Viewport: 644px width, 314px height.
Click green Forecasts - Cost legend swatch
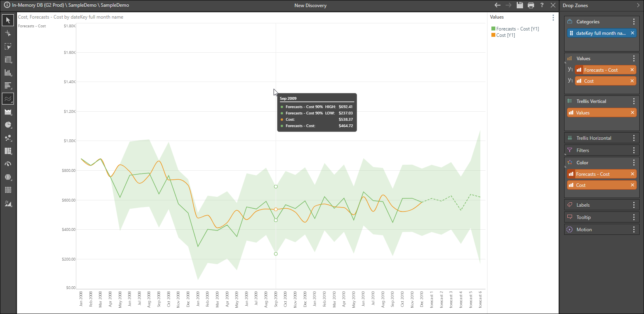click(x=493, y=29)
